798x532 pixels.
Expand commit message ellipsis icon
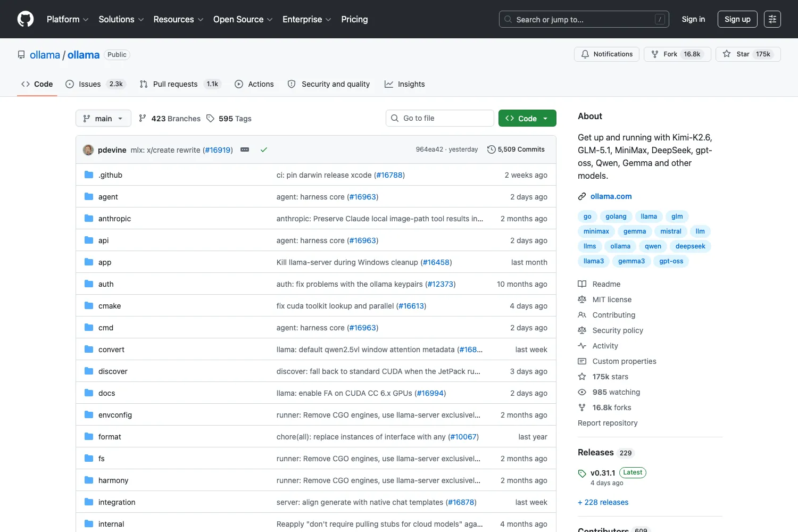tap(245, 150)
